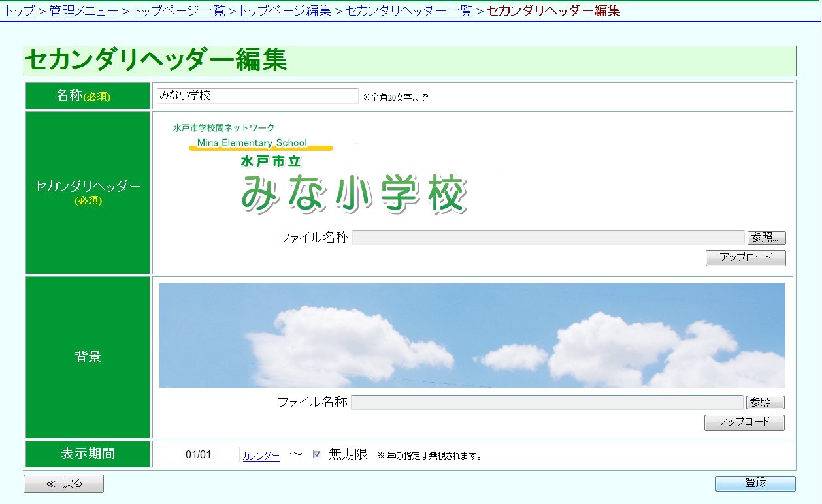Click 参照 button for background file
822x504 pixels.
click(765, 402)
